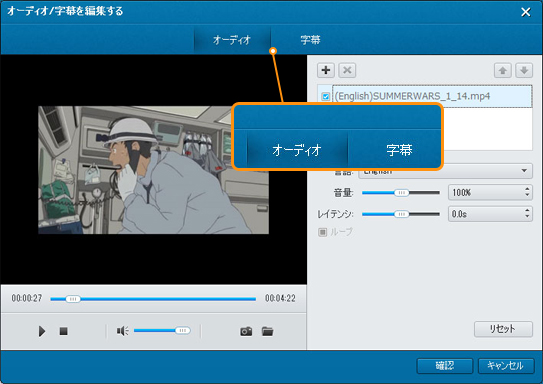Viewport: 543px width, 384px height.
Task: Click the video preview frame
Action: click(x=153, y=170)
